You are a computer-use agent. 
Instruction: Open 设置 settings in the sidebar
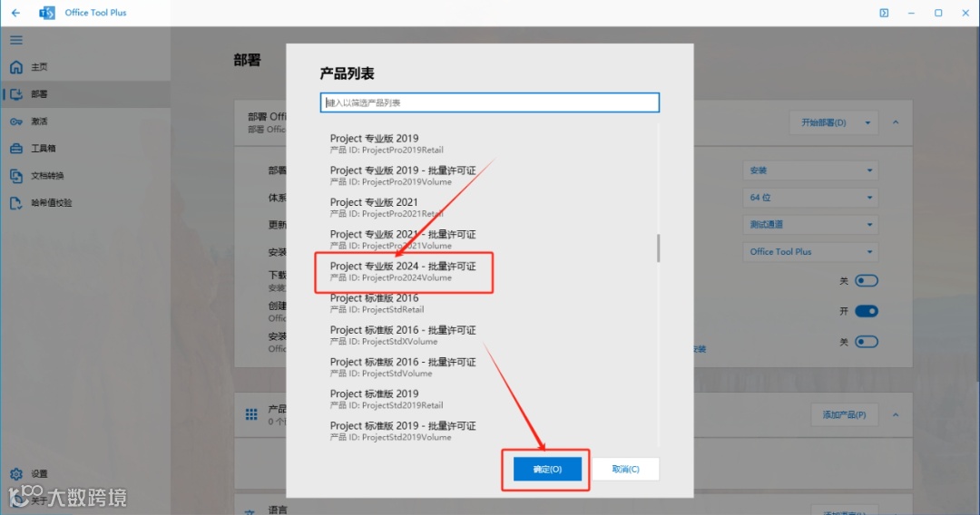(85, 474)
